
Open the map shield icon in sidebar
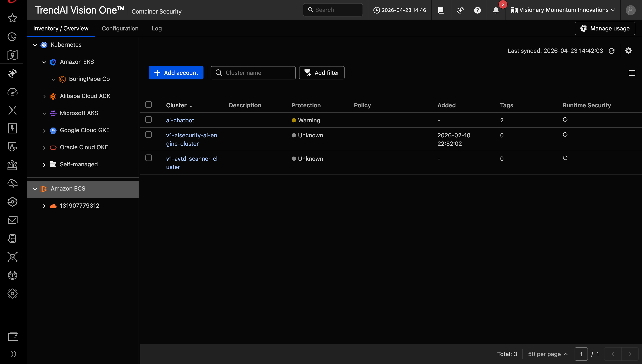coord(12,55)
